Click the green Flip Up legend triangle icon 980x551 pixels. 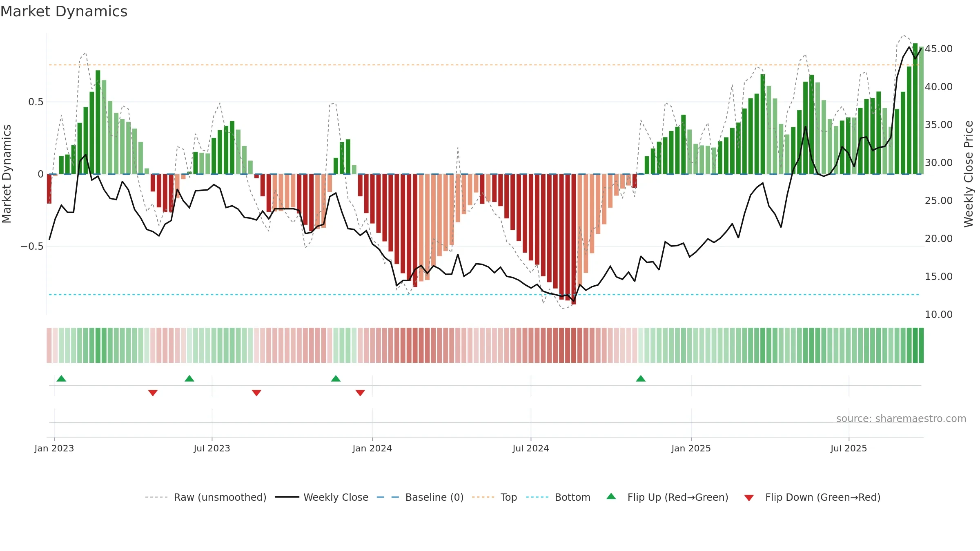click(x=611, y=496)
